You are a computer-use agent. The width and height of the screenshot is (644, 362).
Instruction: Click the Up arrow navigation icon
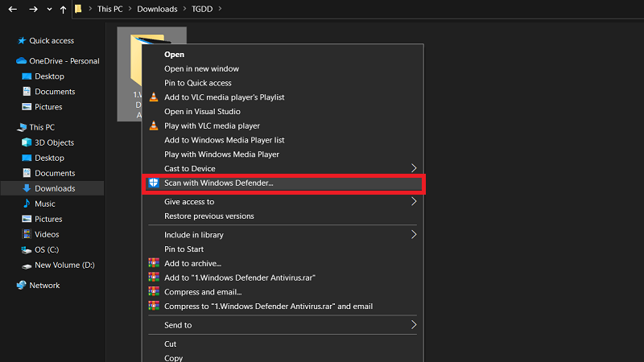pyautogui.click(x=63, y=10)
